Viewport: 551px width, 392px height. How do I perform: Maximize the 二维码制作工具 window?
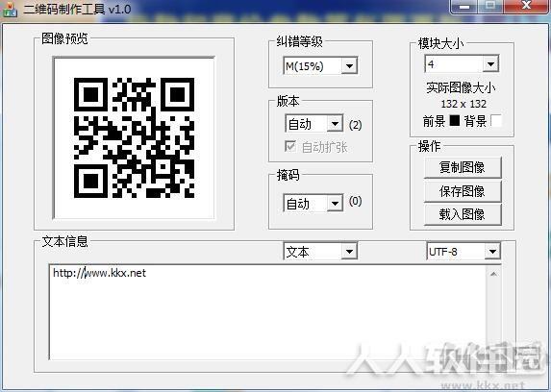point(490,6)
